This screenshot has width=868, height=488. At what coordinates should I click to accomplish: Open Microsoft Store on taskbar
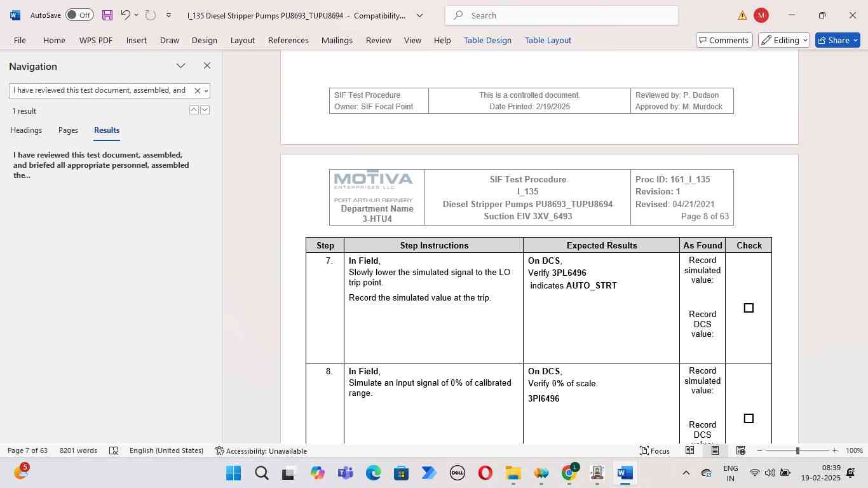click(x=401, y=473)
